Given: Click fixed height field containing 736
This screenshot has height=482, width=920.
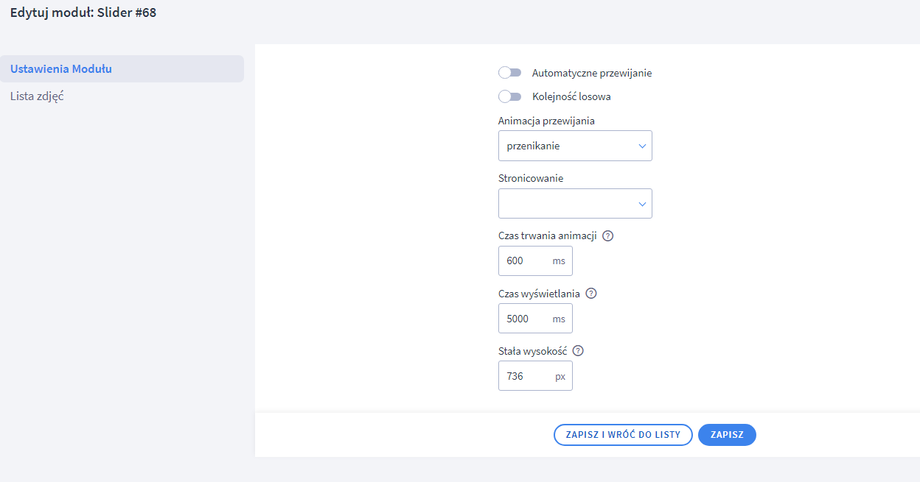Looking at the screenshot, I should click(x=524, y=376).
